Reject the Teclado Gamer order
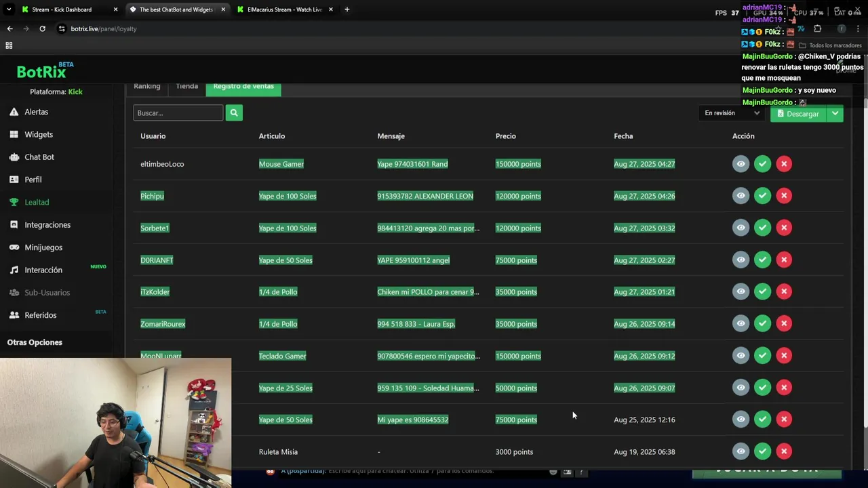The height and width of the screenshot is (488, 868). click(x=784, y=355)
